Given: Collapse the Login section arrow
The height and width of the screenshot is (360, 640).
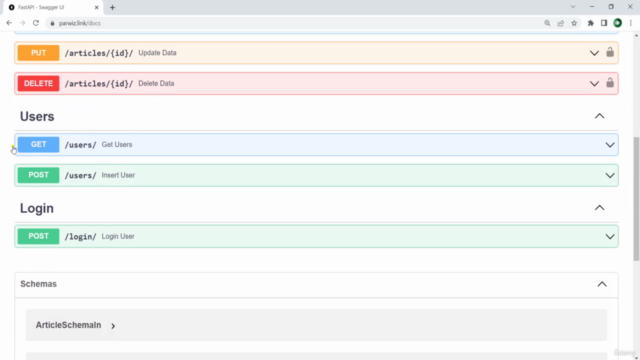Looking at the screenshot, I should pos(599,208).
